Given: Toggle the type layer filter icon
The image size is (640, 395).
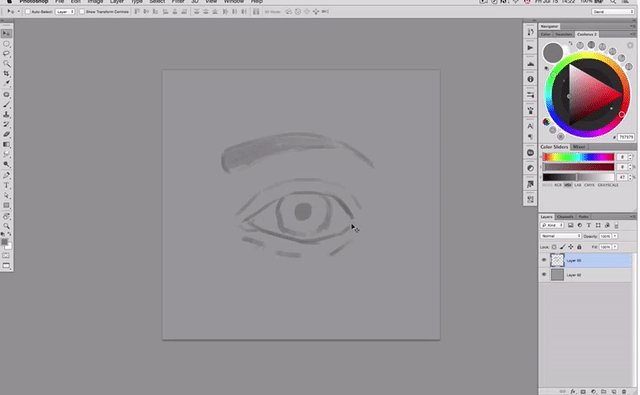Looking at the screenshot, I should tap(589, 225).
